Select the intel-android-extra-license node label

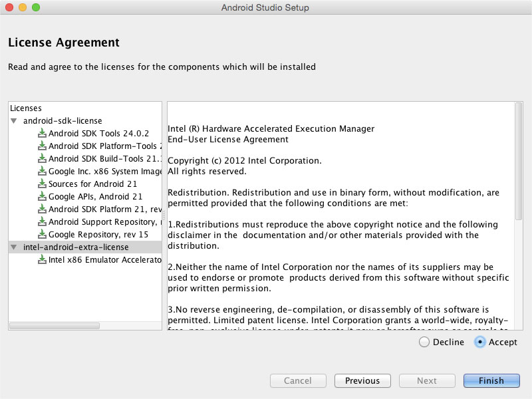pos(76,247)
